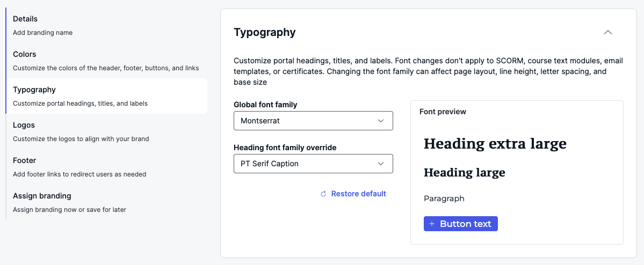Open Heading font family override dropdown
Screen dimensions: 644x265
click(313, 164)
